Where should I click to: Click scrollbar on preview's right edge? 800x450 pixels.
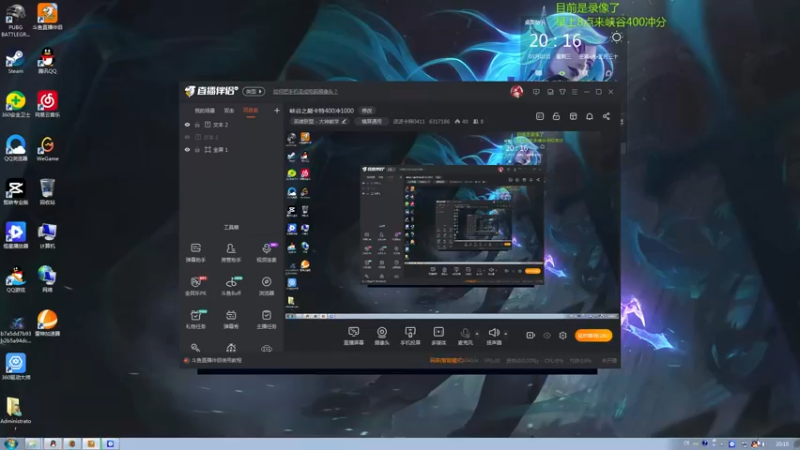click(622, 148)
